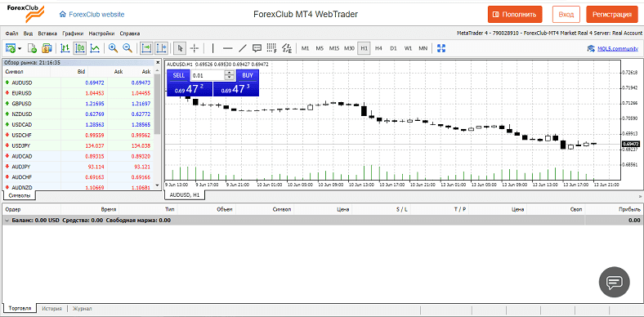Screen dimensions: 644x317
Task: Open the Вставка menu
Action: pyautogui.click(x=47, y=33)
